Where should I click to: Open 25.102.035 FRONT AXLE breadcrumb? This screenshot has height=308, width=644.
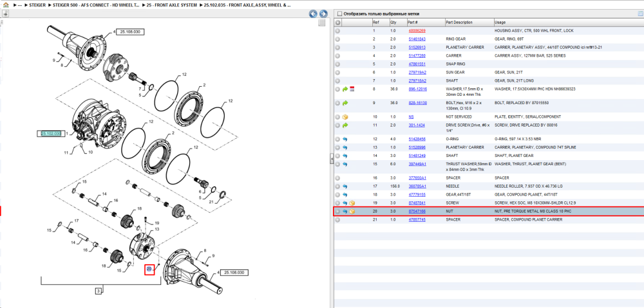click(x=247, y=5)
